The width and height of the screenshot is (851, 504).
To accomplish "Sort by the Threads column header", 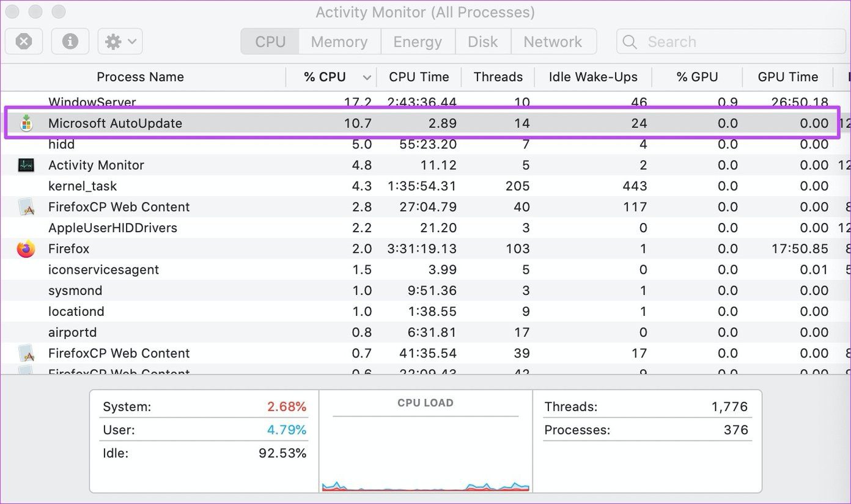I will [x=498, y=77].
